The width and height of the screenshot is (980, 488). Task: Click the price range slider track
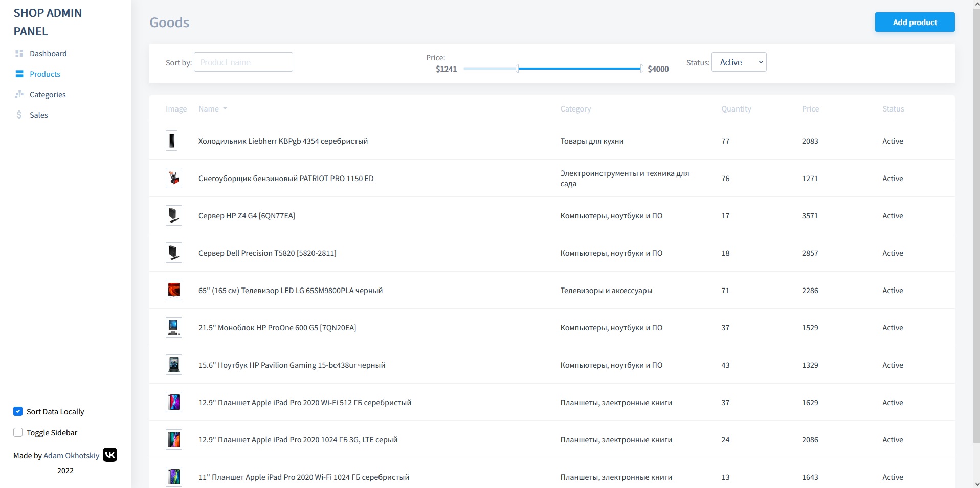[x=553, y=69]
